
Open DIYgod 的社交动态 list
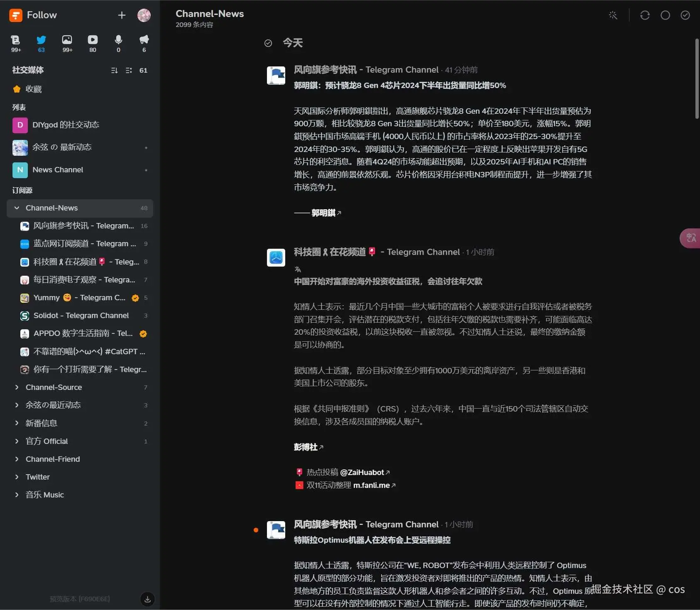point(80,125)
